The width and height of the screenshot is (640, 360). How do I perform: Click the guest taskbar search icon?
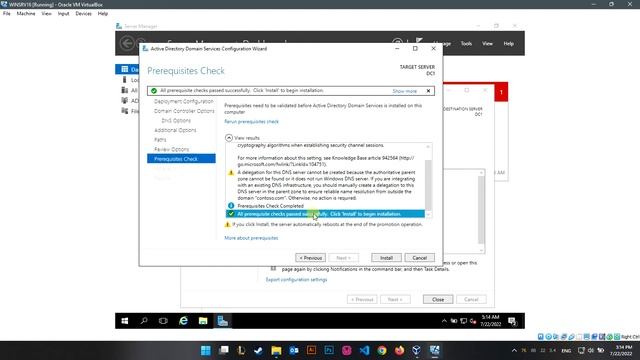[144, 321]
